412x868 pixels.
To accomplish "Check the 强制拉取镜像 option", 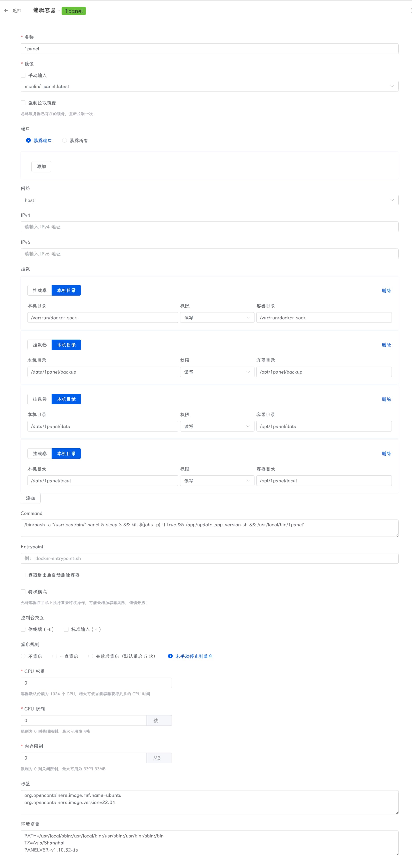I will [23, 103].
